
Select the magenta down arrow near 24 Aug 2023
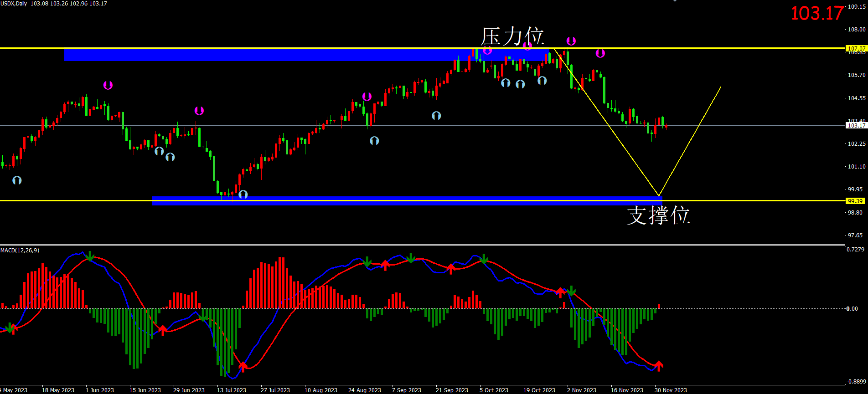tap(367, 97)
